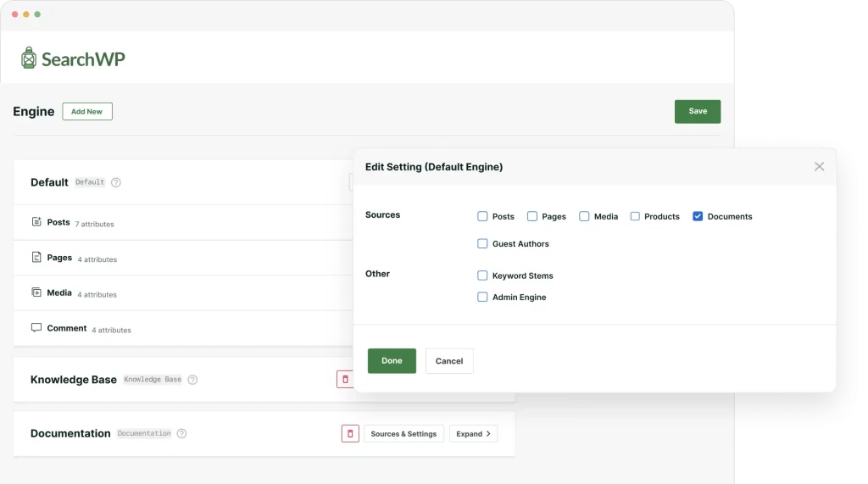The image size is (868, 484).
Task: Add a new engine
Action: tap(87, 111)
